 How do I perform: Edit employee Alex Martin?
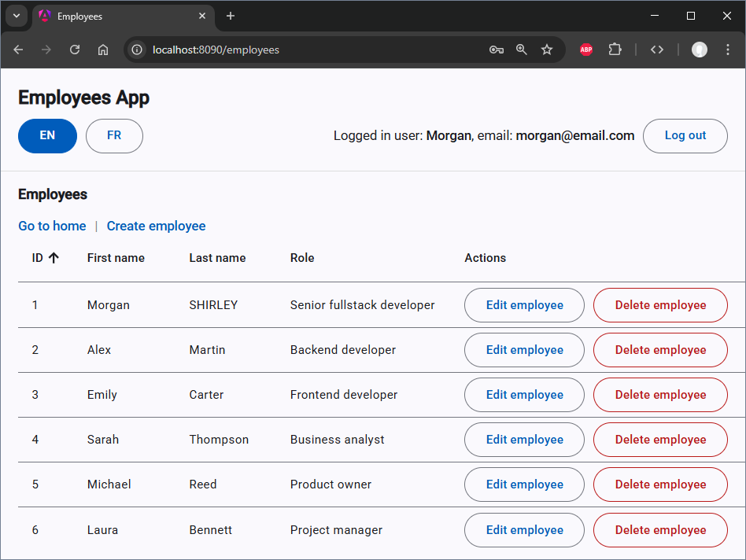point(524,349)
